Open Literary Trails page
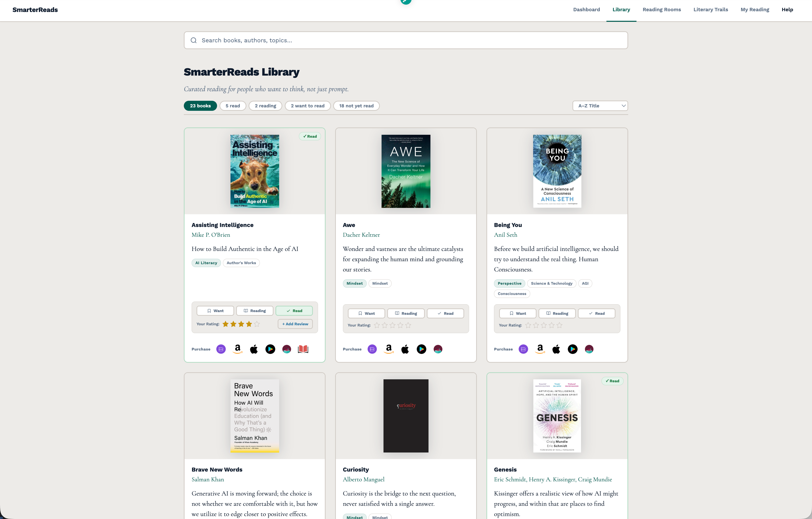This screenshot has height=519, width=812. click(x=711, y=10)
